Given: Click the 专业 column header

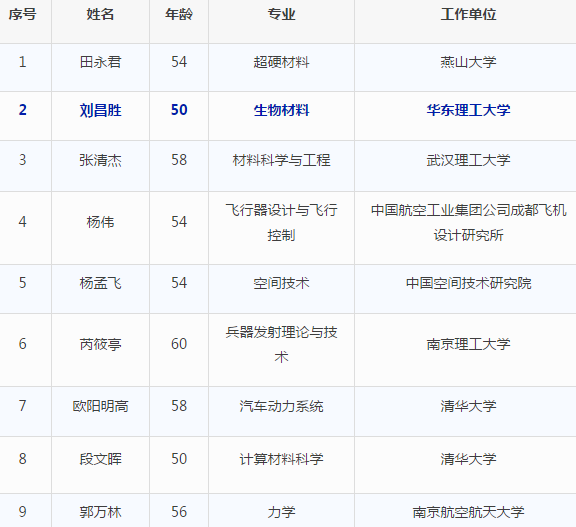Looking at the screenshot, I should [x=281, y=15].
